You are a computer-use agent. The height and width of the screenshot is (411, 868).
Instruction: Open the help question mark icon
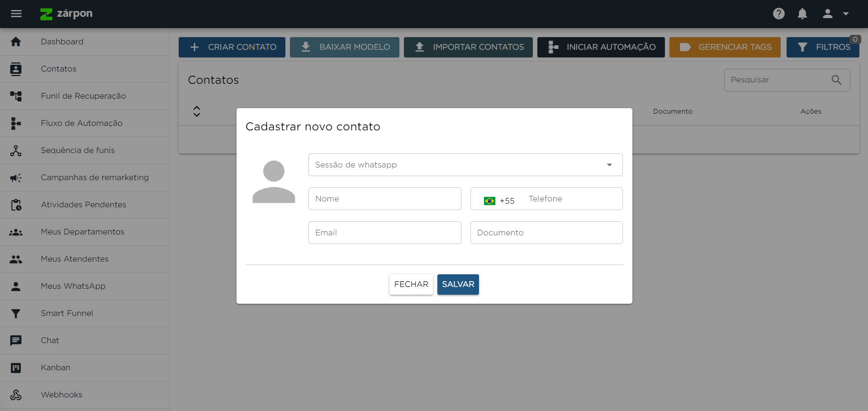tap(778, 14)
